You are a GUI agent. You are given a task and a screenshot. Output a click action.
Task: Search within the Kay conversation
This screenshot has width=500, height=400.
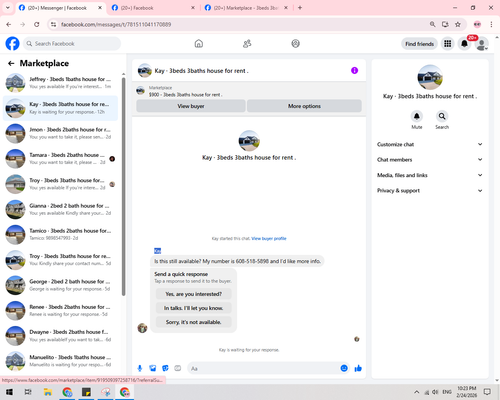point(442,116)
